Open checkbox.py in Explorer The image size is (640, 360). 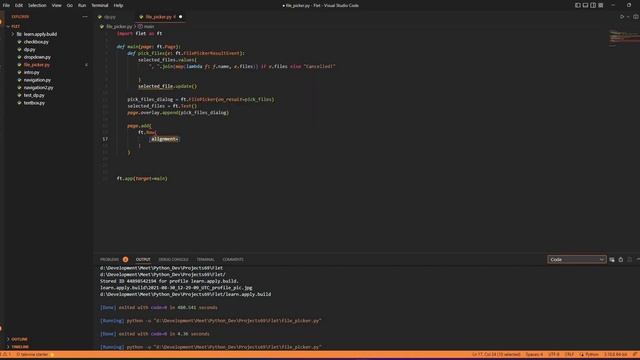(36, 42)
